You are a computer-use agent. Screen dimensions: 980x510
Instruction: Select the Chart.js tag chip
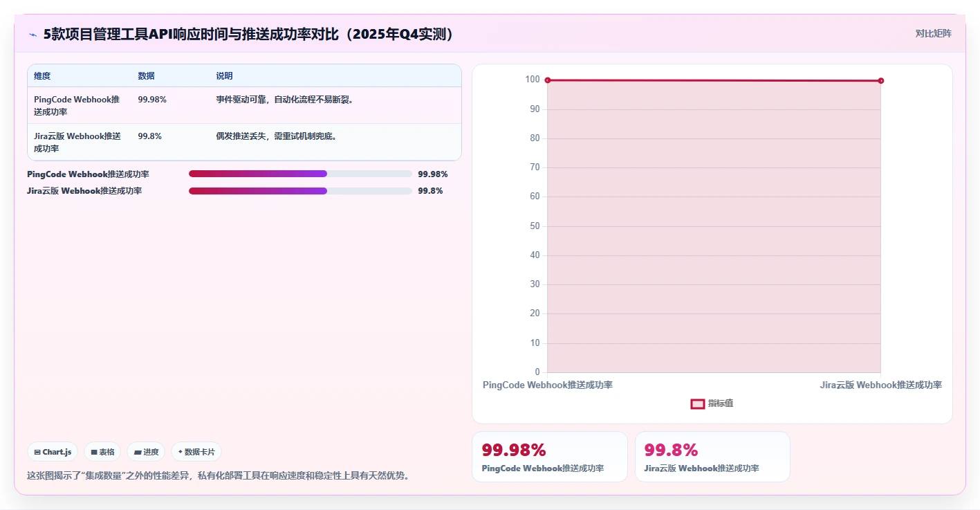(x=53, y=452)
